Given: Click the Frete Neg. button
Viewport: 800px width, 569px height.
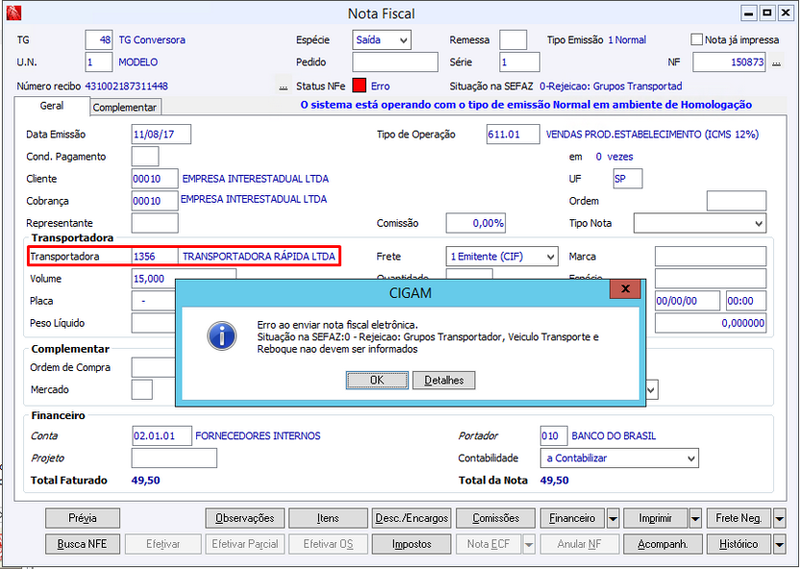Looking at the screenshot, I should point(739,518).
